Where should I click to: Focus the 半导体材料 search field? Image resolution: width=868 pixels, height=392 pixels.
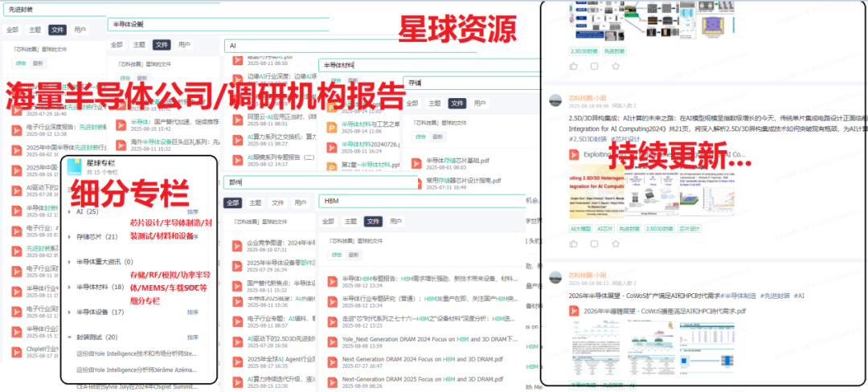[x=430, y=65]
